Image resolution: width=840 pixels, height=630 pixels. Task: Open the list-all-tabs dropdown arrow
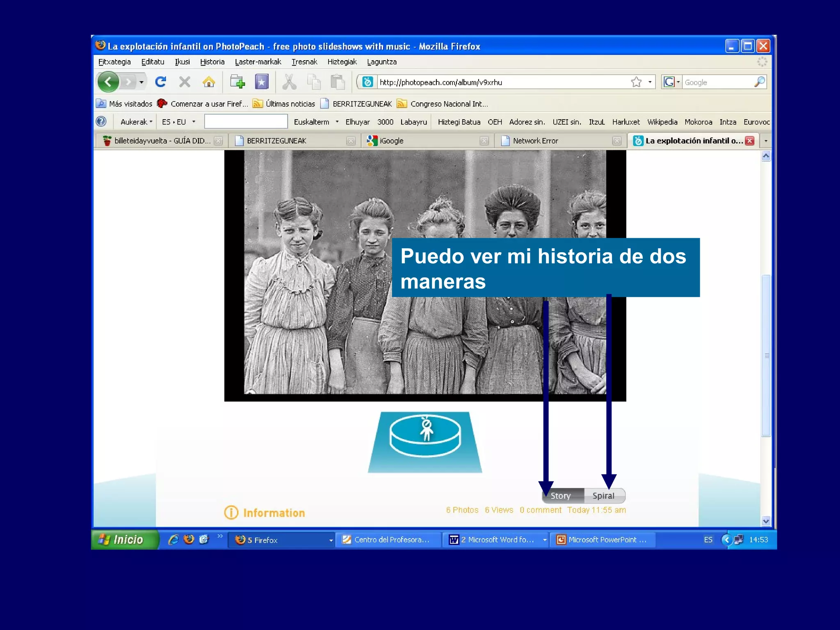(766, 141)
